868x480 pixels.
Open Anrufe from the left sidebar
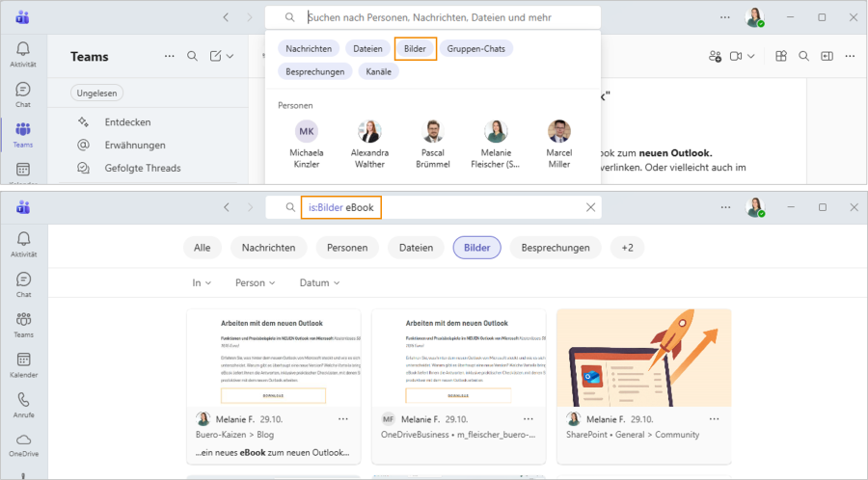[23, 405]
